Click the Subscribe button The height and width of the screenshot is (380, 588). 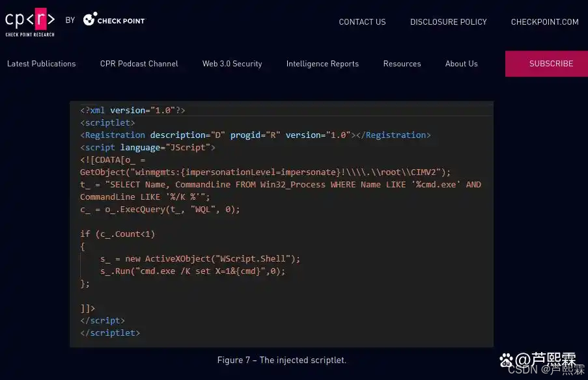pos(547,64)
